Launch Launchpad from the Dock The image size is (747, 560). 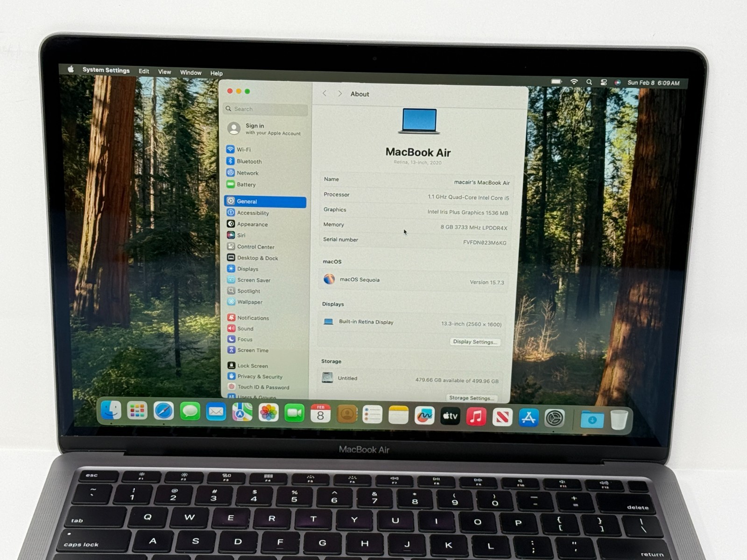(x=137, y=411)
